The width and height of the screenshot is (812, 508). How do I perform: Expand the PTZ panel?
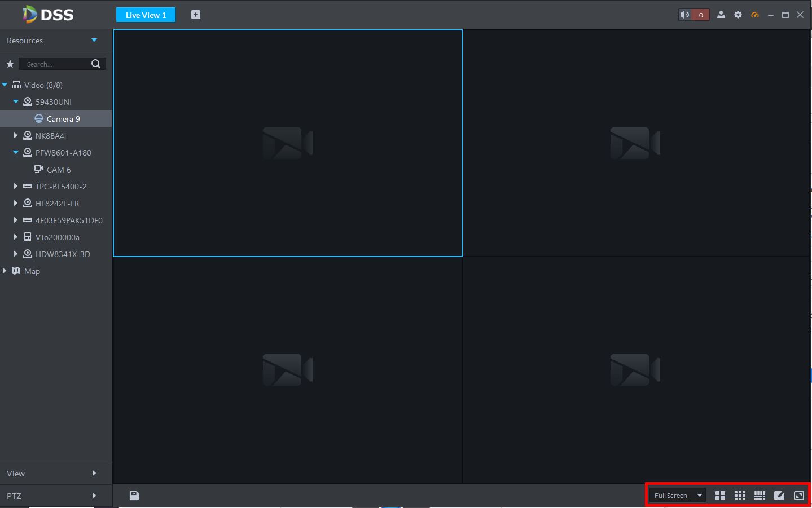click(x=56, y=496)
